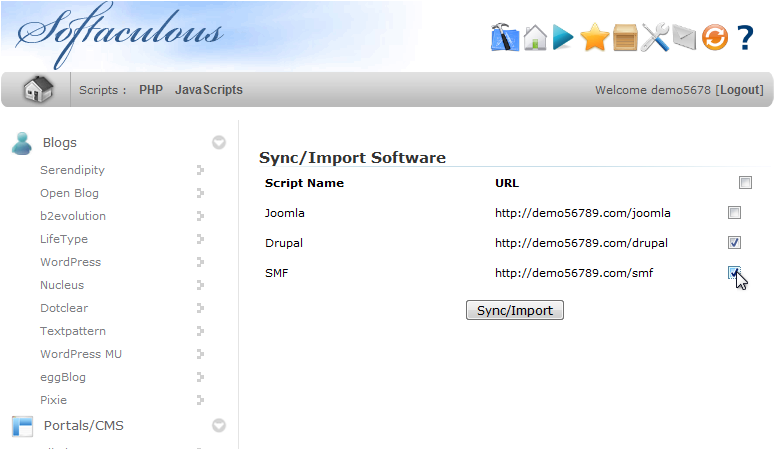Click the arrow icon next to WordPress MU
776x450 pixels.
coord(200,354)
